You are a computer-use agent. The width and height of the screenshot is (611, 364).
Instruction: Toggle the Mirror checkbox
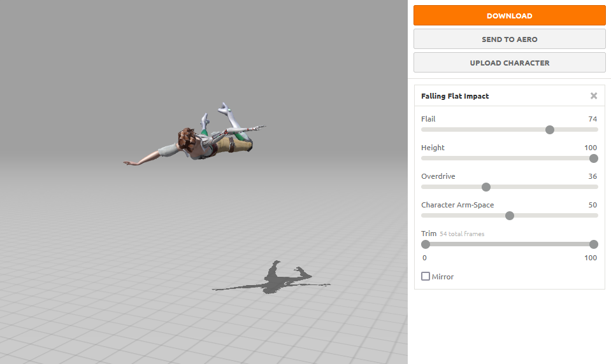pyautogui.click(x=426, y=276)
